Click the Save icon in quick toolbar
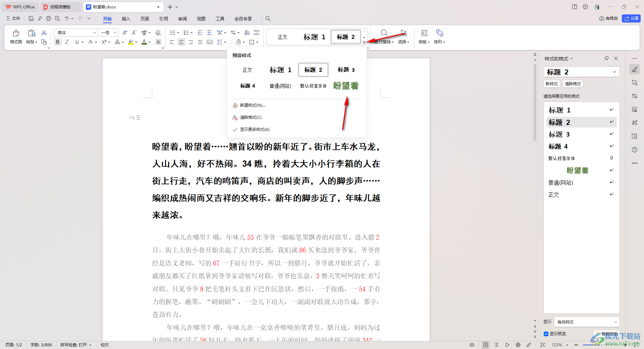The width and height of the screenshot is (644, 349). [31, 18]
